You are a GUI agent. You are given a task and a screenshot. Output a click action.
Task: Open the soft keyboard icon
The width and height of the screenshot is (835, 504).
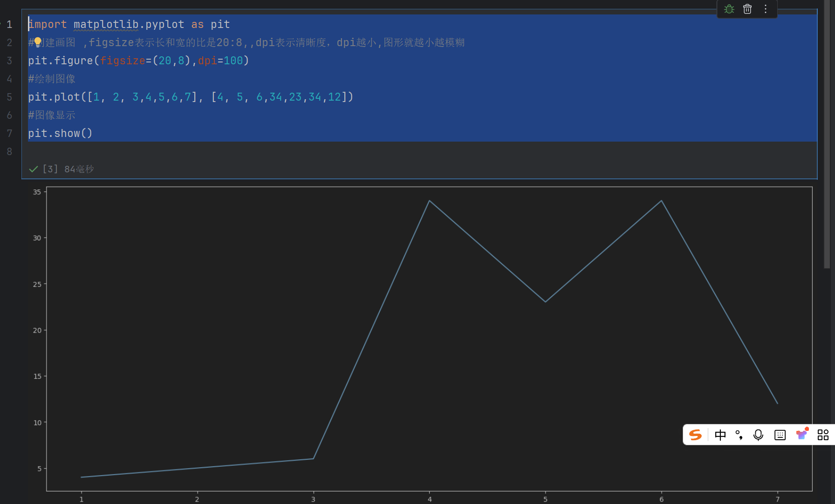coord(780,435)
